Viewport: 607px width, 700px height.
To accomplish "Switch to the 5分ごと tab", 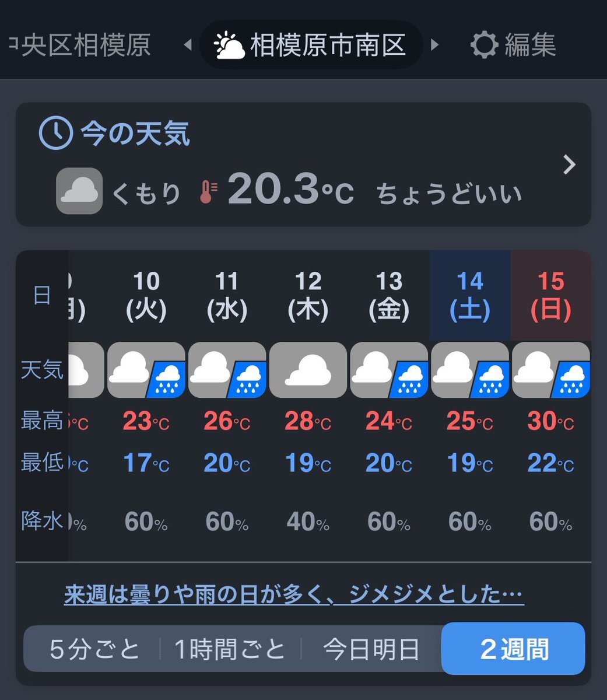I will (95, 649).
